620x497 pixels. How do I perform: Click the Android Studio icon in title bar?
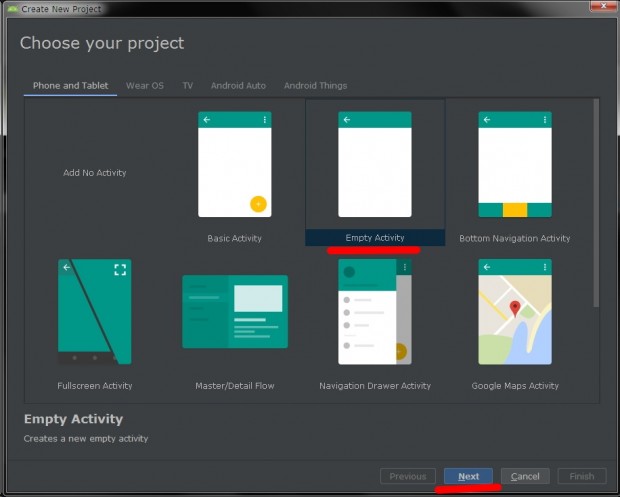tap(11, 7)
